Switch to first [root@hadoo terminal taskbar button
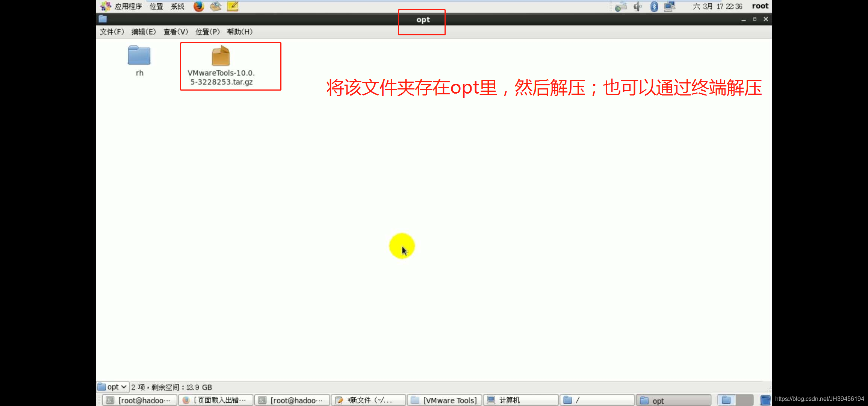The width and height of the screenshot is (868, 406). click(x=139, y=400)
